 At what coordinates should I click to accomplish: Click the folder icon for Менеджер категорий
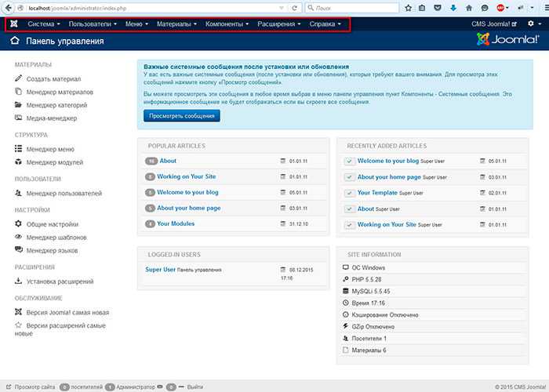(x=18, y=104)
